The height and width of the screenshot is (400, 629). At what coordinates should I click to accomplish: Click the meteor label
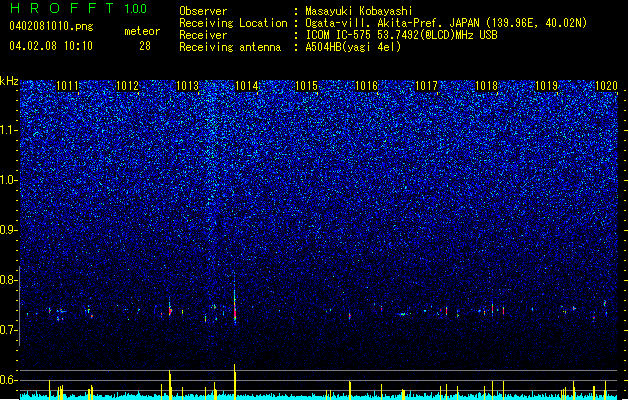(142, 31)
